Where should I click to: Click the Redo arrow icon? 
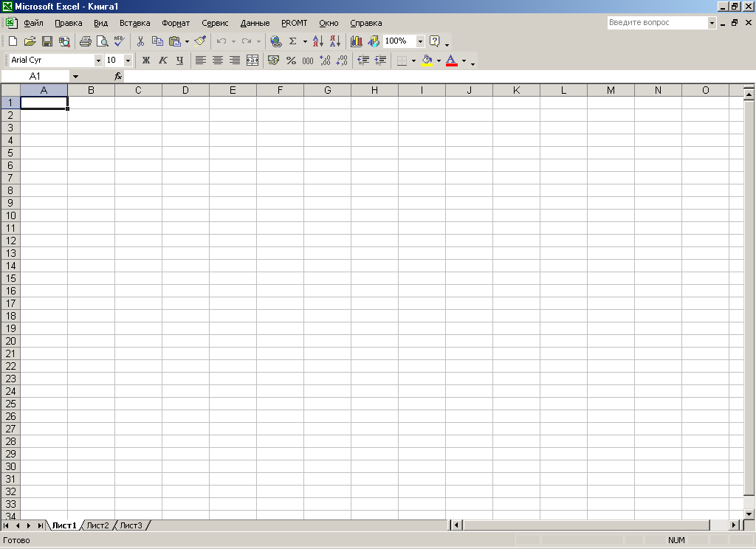(x=247, y=41)
